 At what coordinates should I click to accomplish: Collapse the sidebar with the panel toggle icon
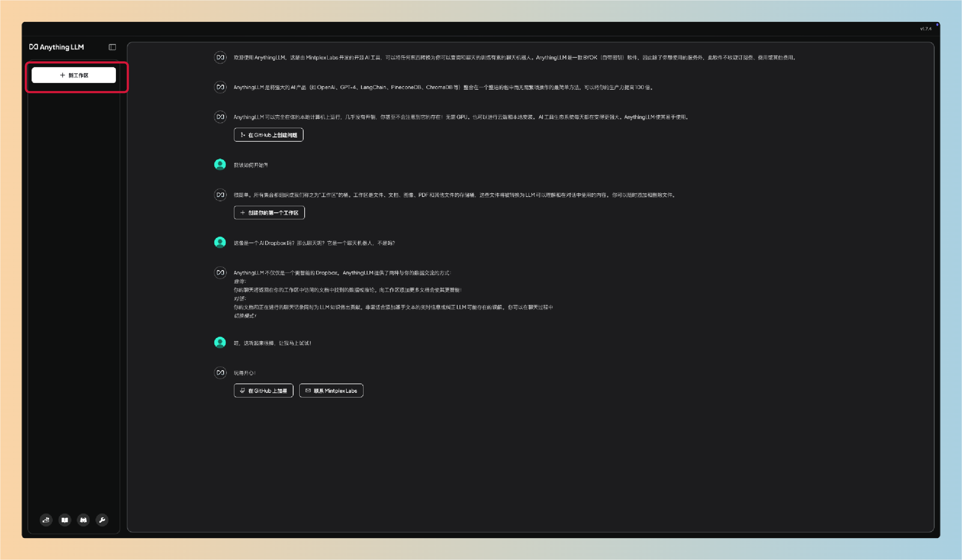(112, 47)
